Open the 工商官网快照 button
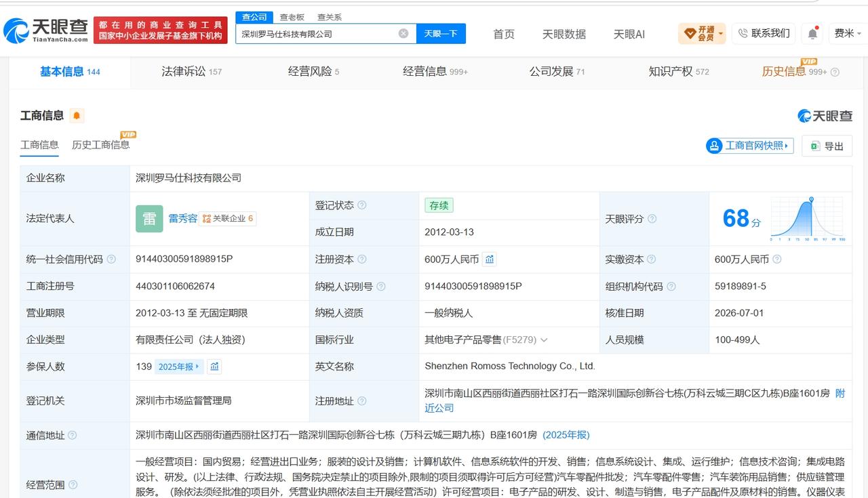868x498 pixels. point(749,146)
